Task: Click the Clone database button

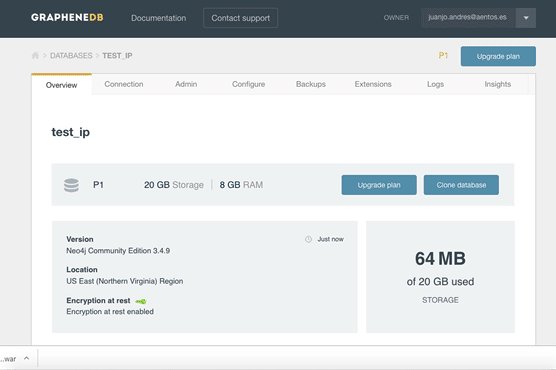Action: 461,185
